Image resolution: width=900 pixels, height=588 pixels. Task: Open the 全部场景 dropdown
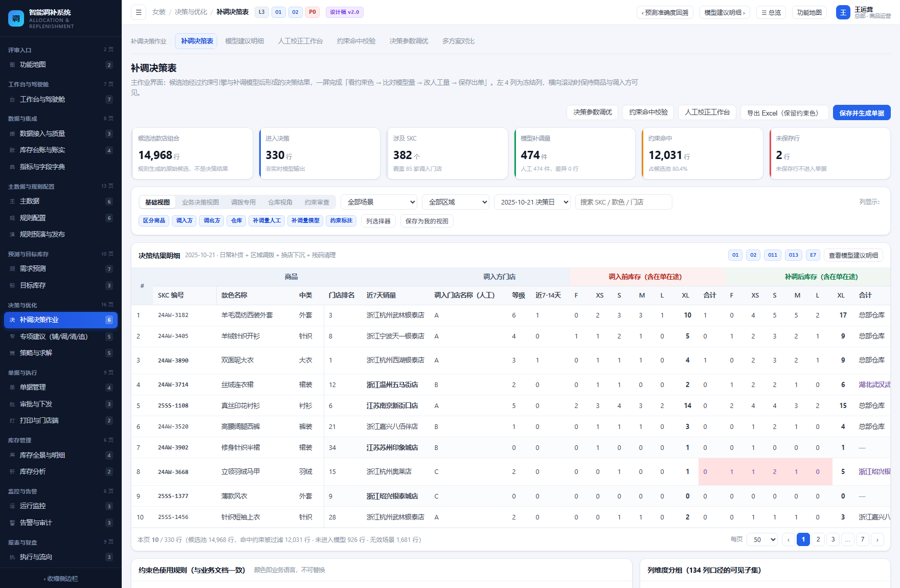379,202
